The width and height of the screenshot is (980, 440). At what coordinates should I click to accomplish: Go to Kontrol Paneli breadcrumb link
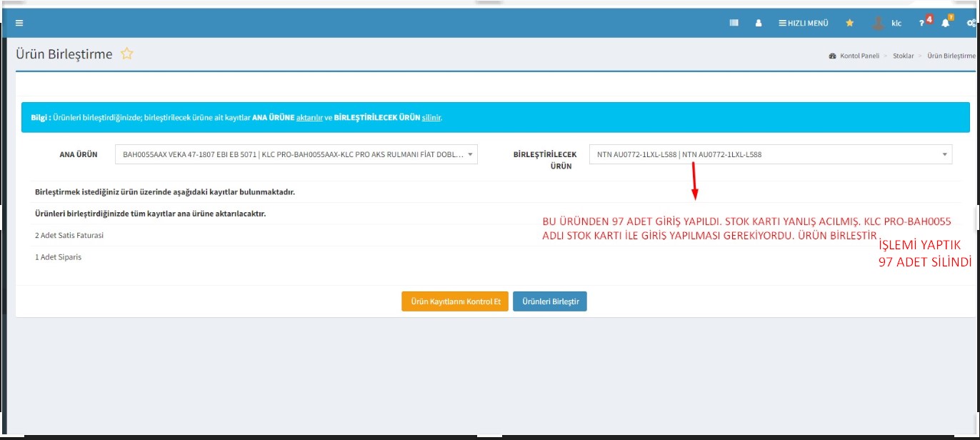[x=859, y=56]
